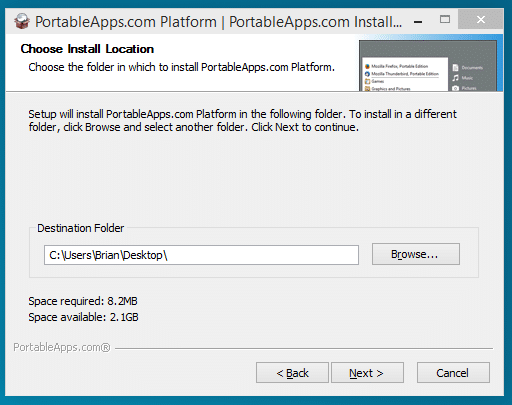Close the installer window
Screen dimensions: 512x405
pyautogui.click(x=481, y=19)
